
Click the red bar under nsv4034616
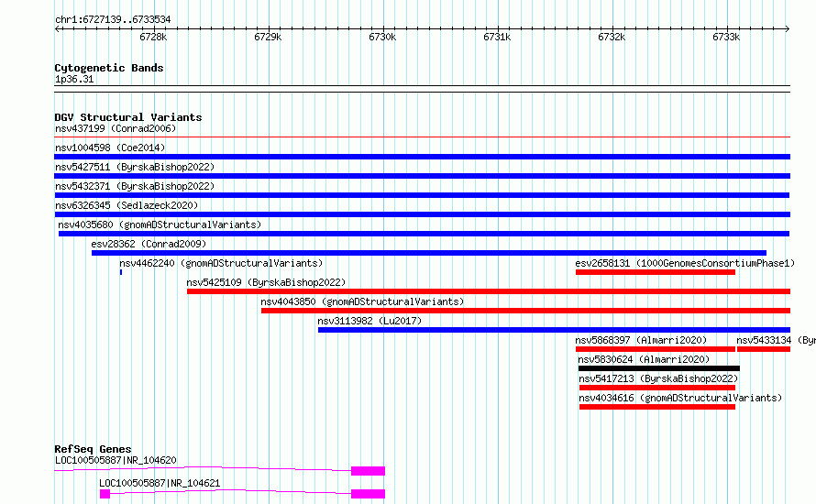tap(657, 407)
